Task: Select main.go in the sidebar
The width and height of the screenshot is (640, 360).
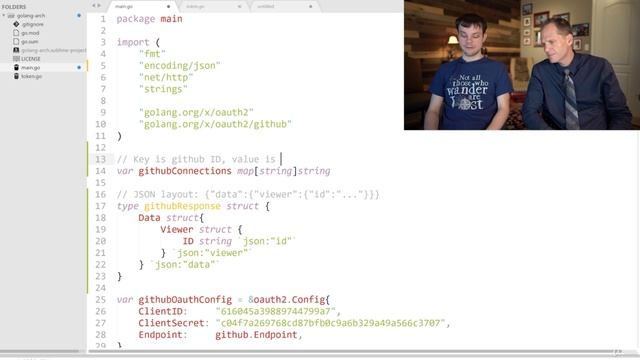Action: 31,67
